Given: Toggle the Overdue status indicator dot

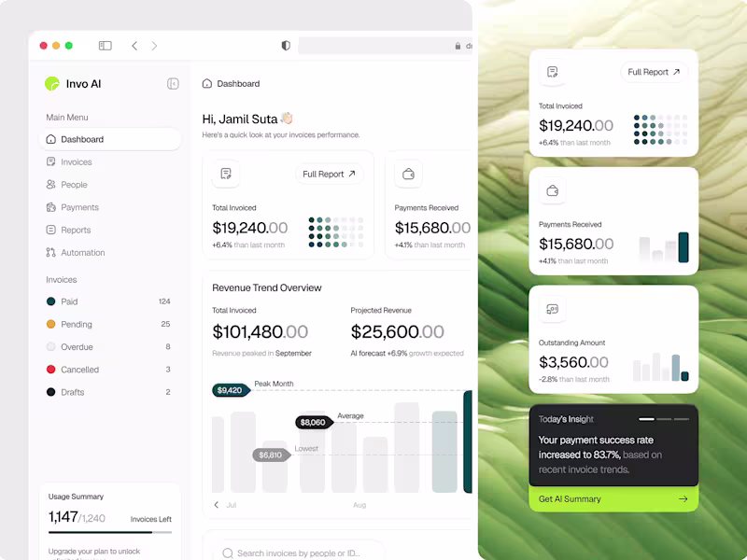Looking at the screenshot, I should coord(49,346).
